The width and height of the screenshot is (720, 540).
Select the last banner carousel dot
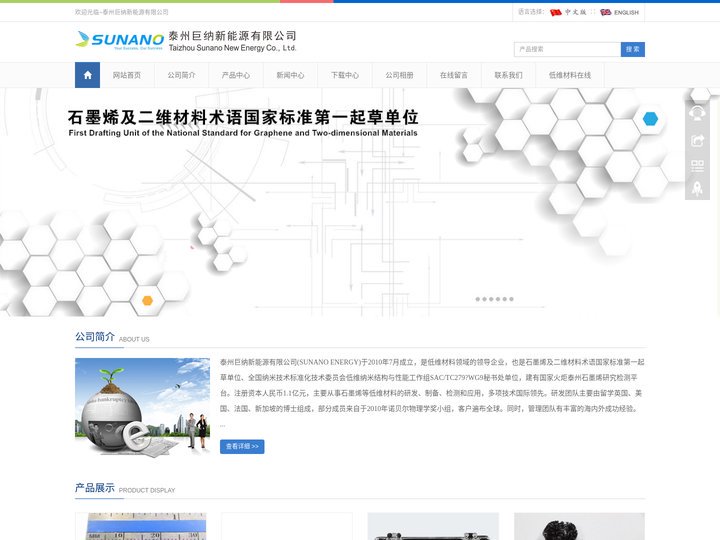tap(512, 299)
